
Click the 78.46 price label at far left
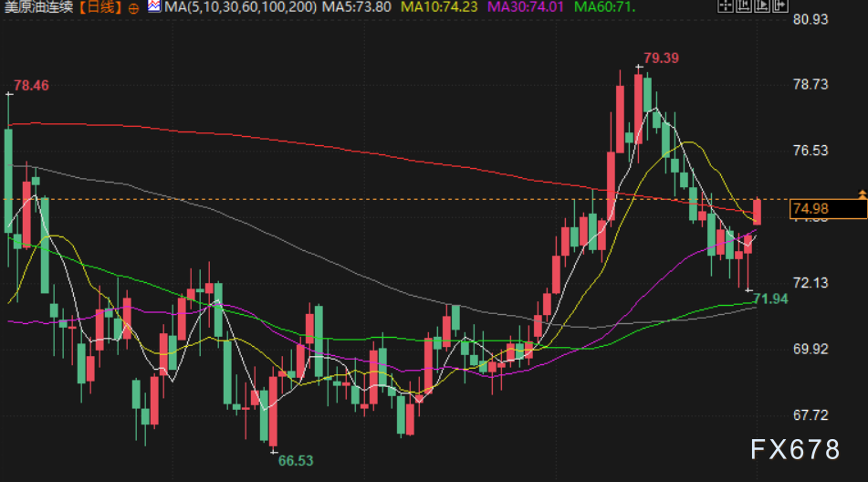point(31,86)
